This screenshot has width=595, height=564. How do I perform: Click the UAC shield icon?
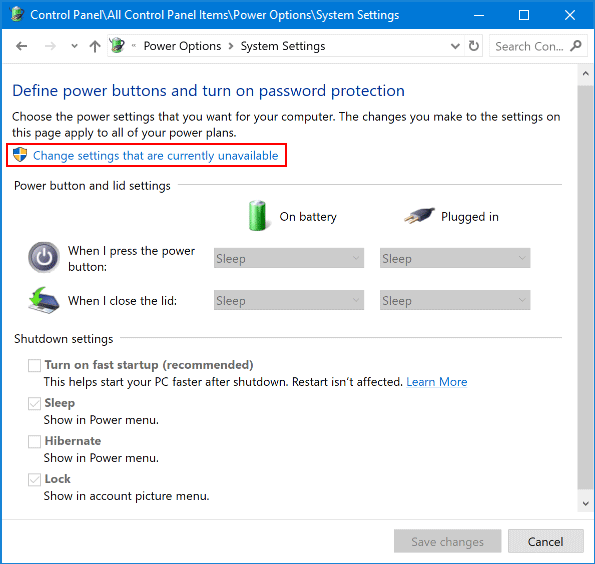pos(20,155)
